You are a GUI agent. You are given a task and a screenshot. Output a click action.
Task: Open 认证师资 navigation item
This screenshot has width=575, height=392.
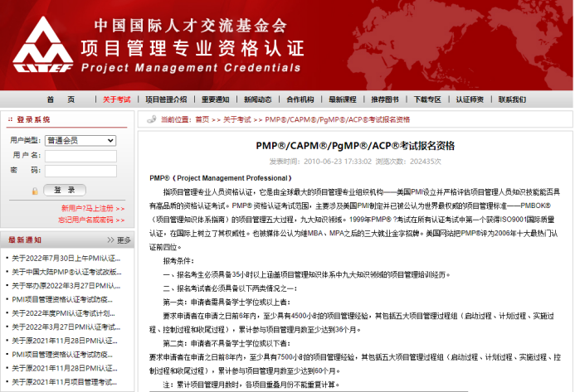(470, 99)
